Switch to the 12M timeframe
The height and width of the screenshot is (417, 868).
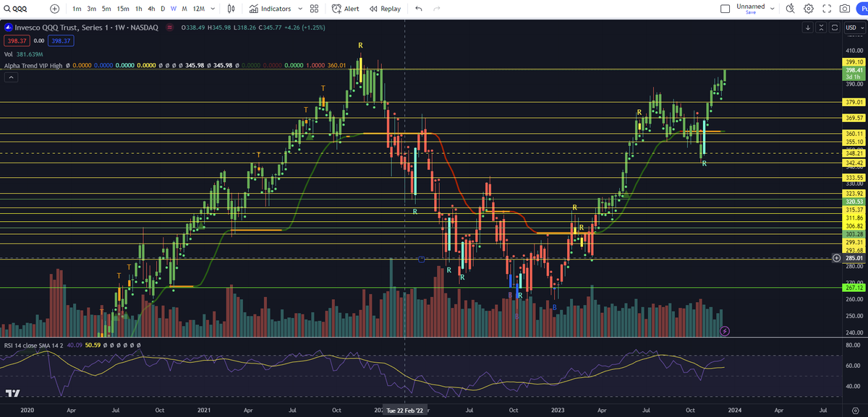(199, 9)
